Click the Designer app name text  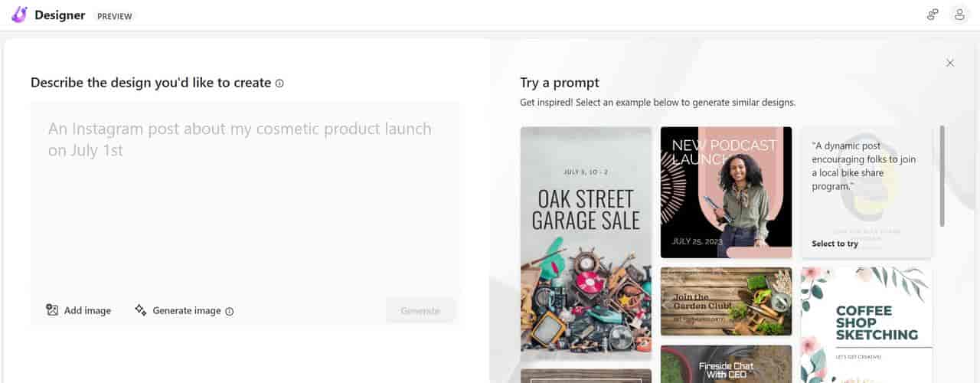[60, 15]
